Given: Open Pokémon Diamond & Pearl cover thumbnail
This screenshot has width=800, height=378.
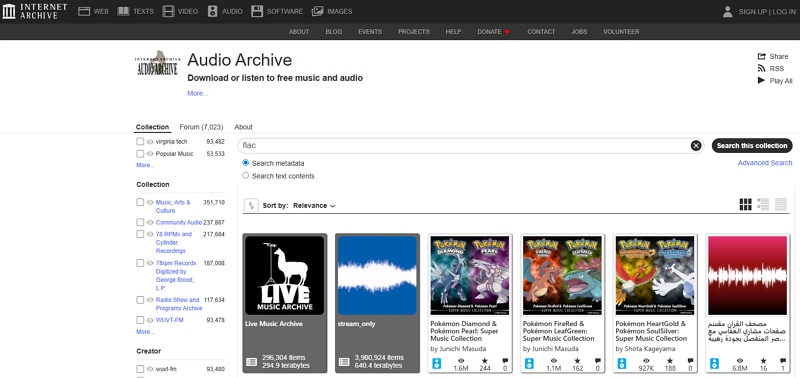Looking at the screenshot, I should (x=470, y=275).
